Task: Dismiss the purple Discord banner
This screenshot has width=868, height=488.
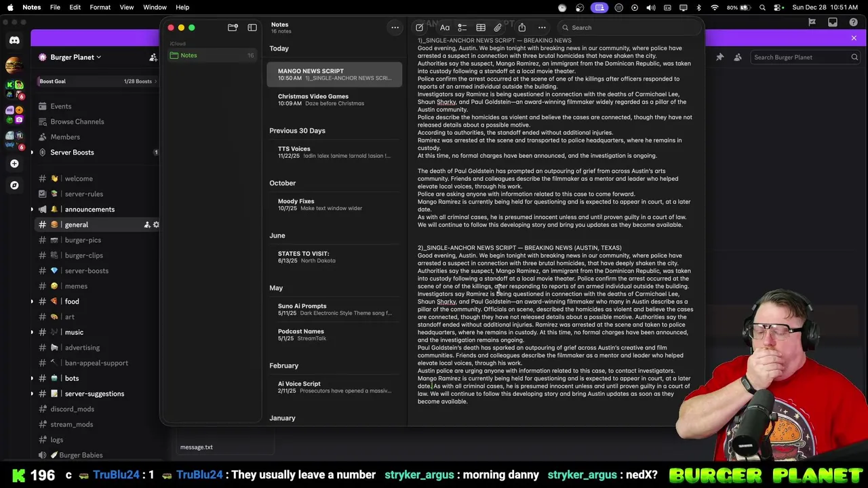Action: (x=854, y=38)
